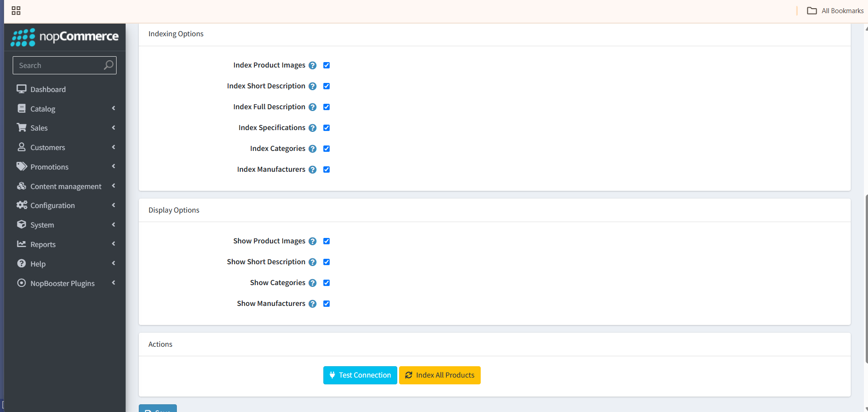Click the help icon beside Show Categories
This screenshot has height=412, width=868.
tap(312, 283)
